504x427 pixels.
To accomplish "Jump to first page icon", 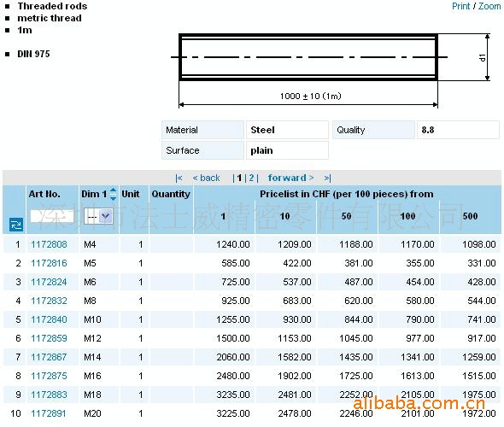I will tap(179, 178).
